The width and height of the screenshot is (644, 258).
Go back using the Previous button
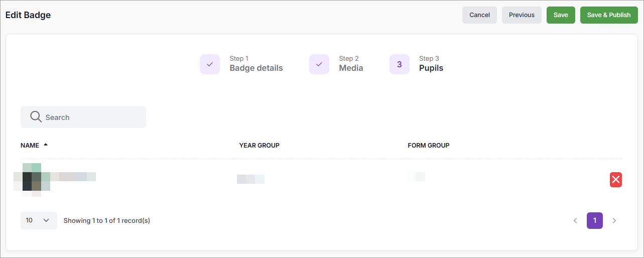(x=522, y=15)
